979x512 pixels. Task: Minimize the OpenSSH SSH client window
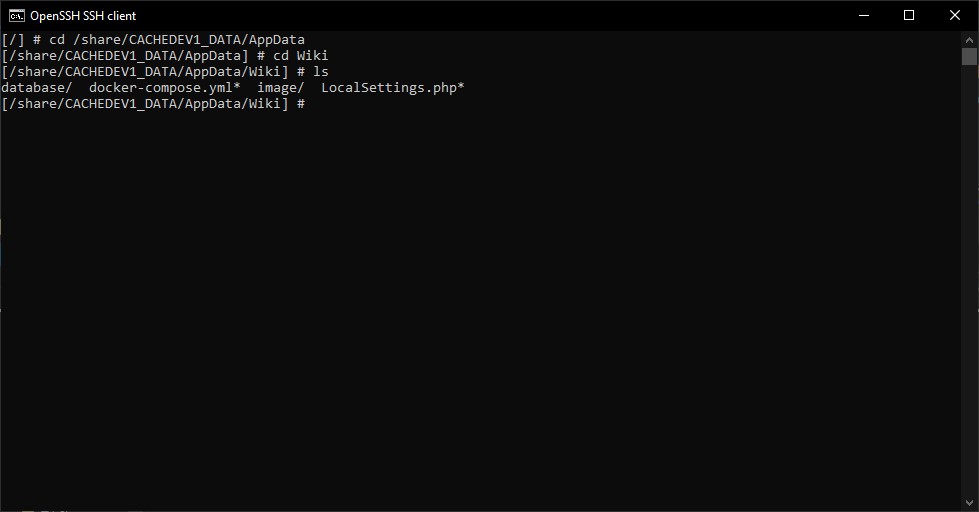pyautogui.click(x=863, y=15)
